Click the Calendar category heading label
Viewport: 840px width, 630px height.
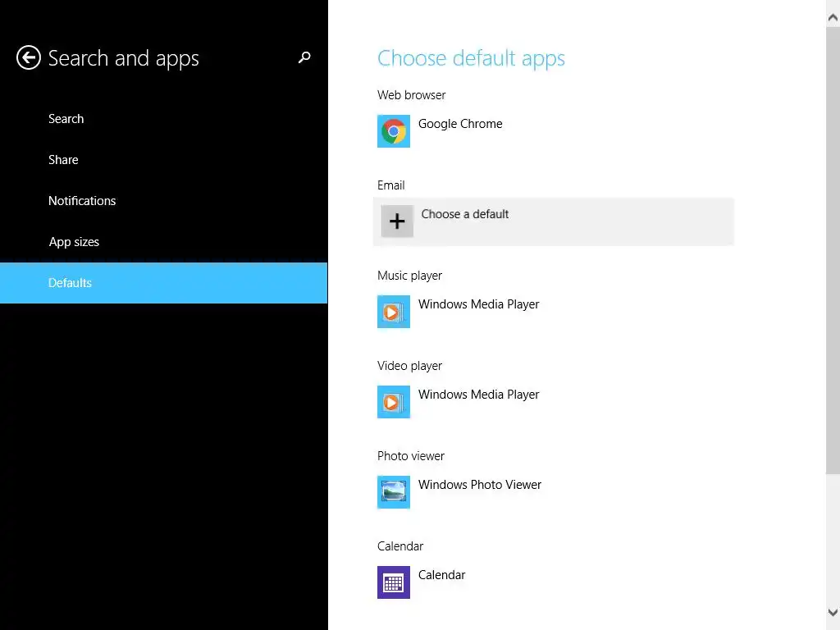[x=399, y=546]
